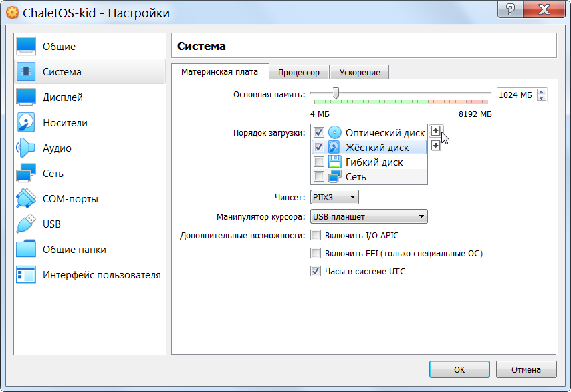This screenshot has height=392, width=571.
Task: Enable the Включить I/O APIC checkbox
Action: pyautogui.click(x=316, y=235)
